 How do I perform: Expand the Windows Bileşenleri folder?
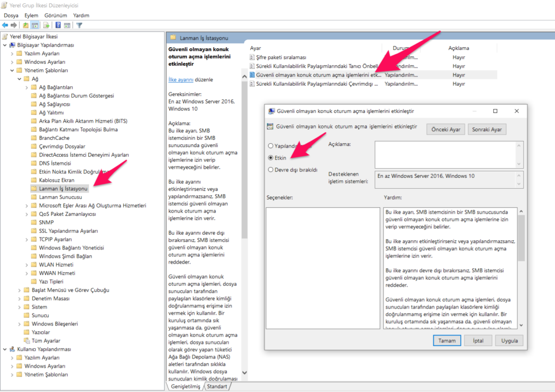[20, 324]
